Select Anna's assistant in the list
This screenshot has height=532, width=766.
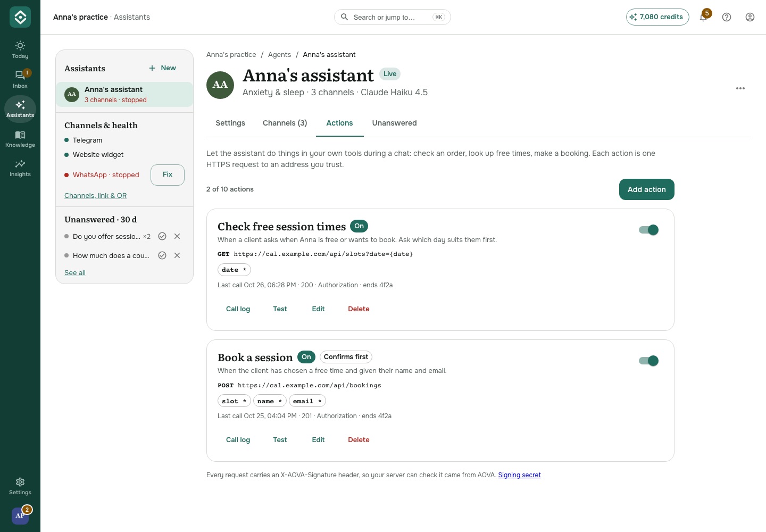[x=124, y=94]
